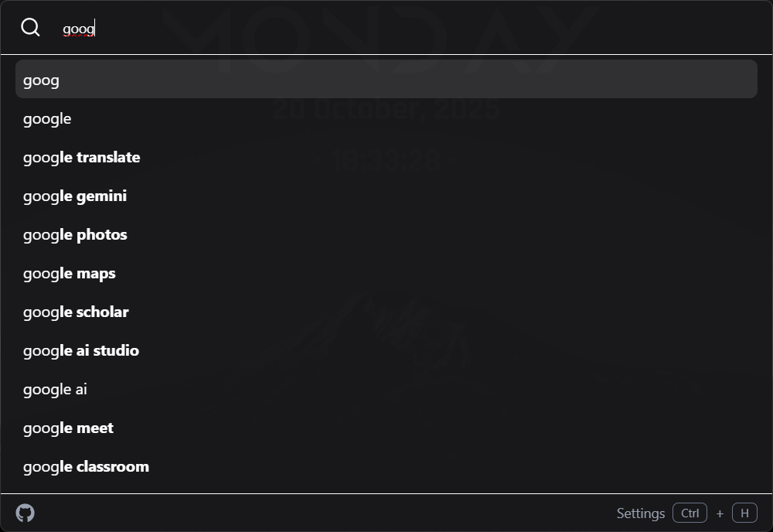Click the Ctrl key shortcut badge
Screen dimensions: 773x532
[x=690, y=513]
